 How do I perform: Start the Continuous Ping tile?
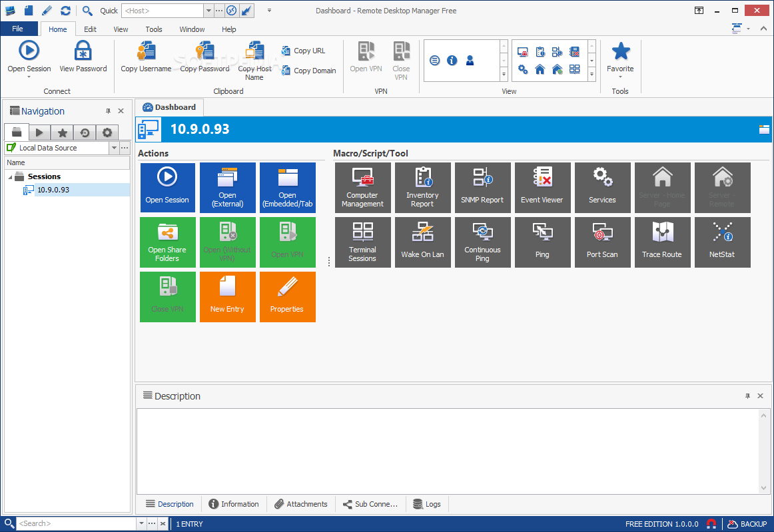coord(483,242)
